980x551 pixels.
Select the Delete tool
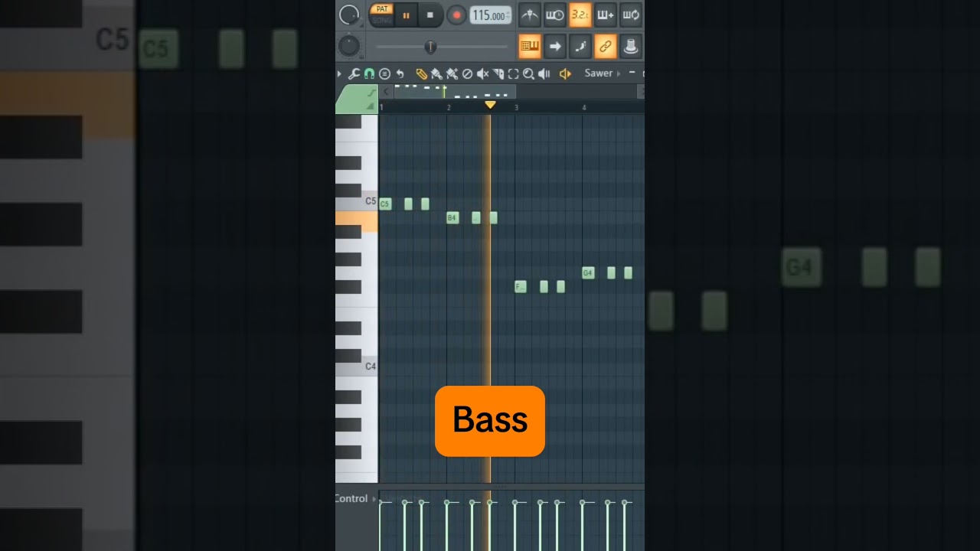pyautogui.click(x=467, y=74)
